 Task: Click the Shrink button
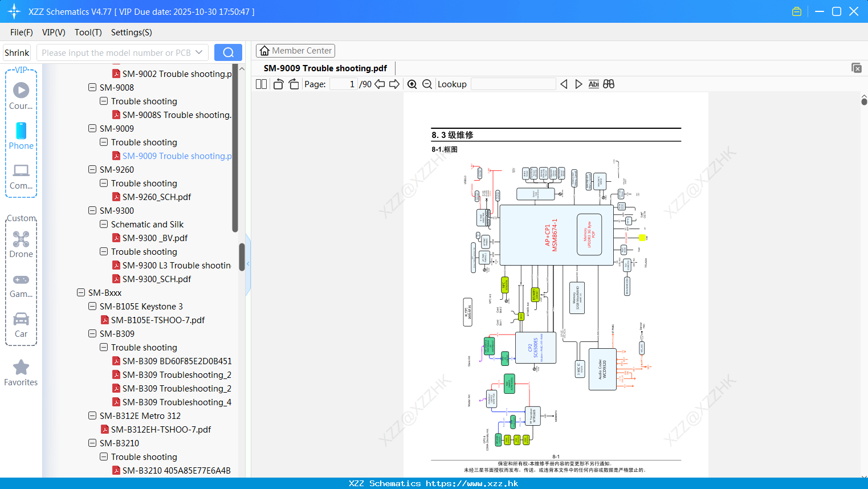[17, 52]
